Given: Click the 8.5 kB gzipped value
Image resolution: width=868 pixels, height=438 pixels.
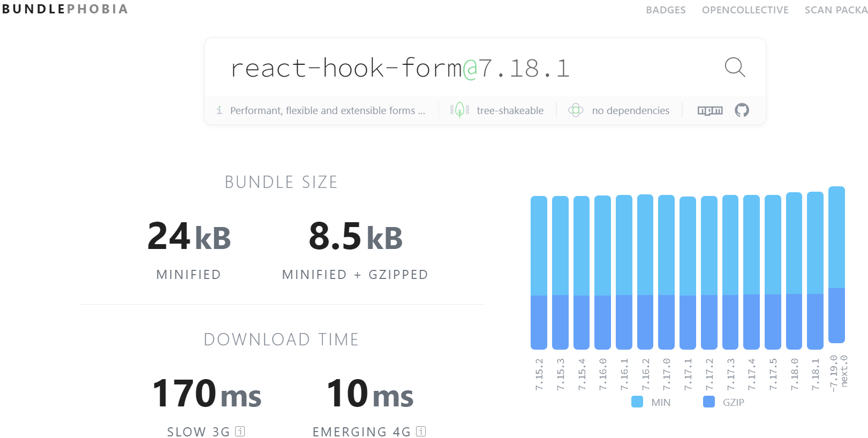Looking at the screenshot, I should (356, 236).
